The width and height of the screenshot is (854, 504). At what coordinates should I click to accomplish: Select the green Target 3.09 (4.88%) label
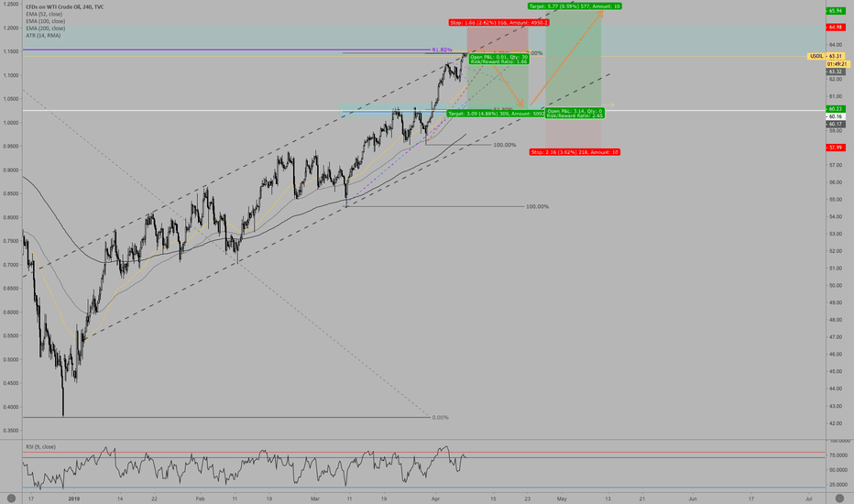click(496, 114)
